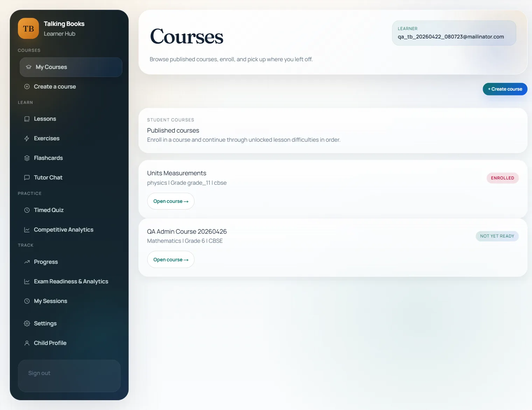The image size is (532, 410).
Task: Open course for QA Admin Course 20260426
Action: click(171, 260)
